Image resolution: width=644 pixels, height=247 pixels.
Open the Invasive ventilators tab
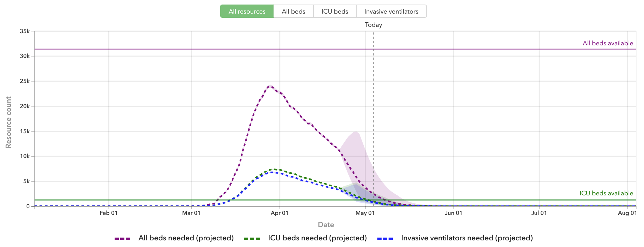[x=391, y=12]
